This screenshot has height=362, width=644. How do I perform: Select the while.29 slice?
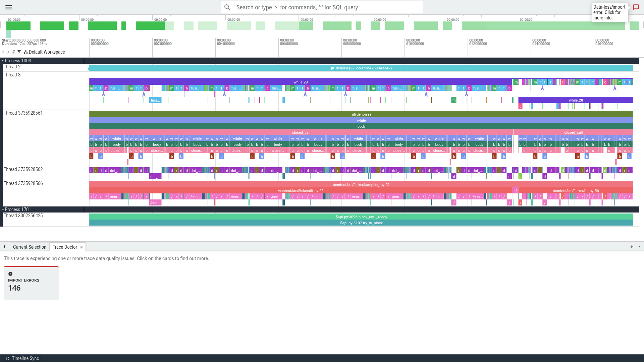click(301, 82)
